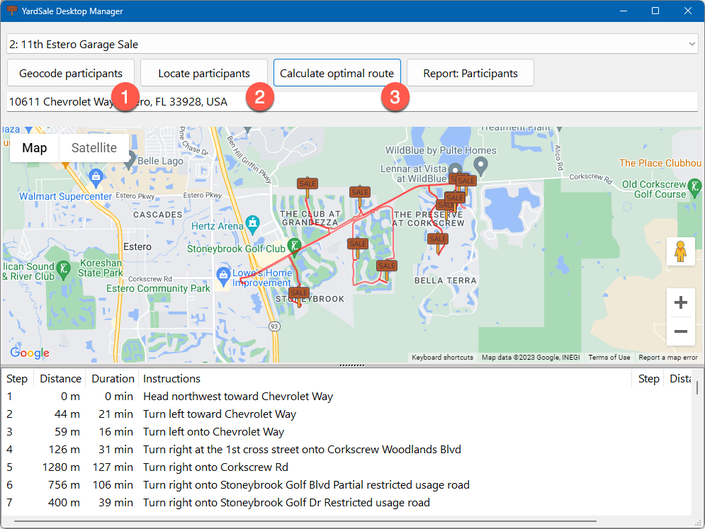This screenshot has height=529, width=705.
Task: Click the Hertz Arena map marker
Action: pyautogui.click(x=253, y=223)
